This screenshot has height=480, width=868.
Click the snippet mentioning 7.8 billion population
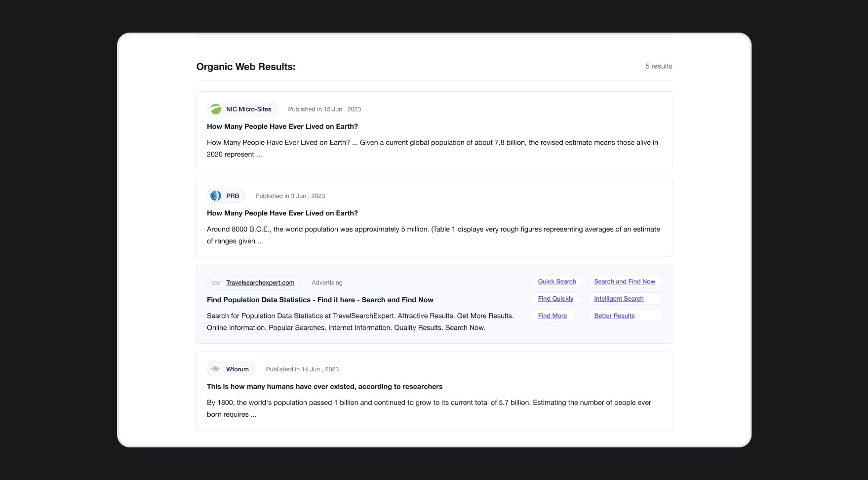click(433, 148)
